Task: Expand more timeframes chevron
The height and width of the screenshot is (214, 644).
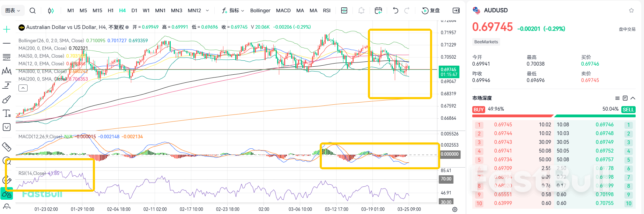Action: click(x=207, y=10)
